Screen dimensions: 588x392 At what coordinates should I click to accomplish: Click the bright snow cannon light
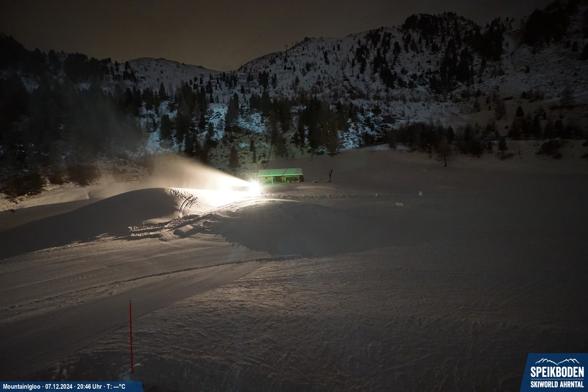pyautogui.click(x=255, y=186)
